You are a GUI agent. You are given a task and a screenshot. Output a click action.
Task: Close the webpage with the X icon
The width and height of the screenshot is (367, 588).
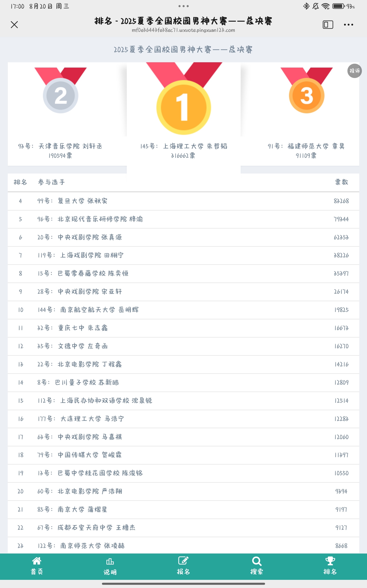click(14, 24)
